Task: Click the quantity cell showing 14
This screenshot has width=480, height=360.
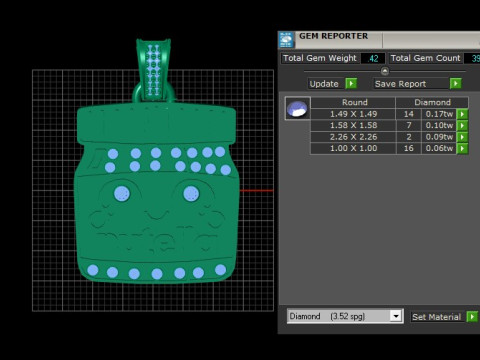Action: pyautogui.click(x=409, y=114)
